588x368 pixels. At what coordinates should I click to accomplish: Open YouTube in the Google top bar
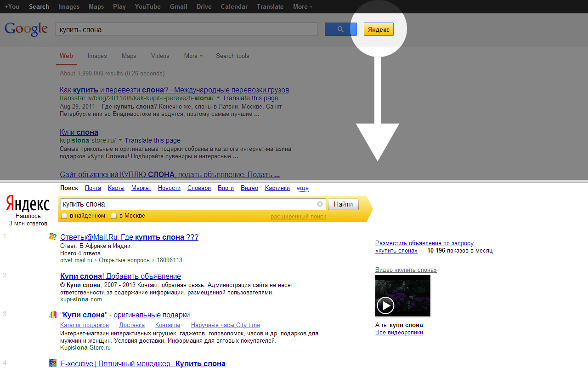tap(148, 6)
